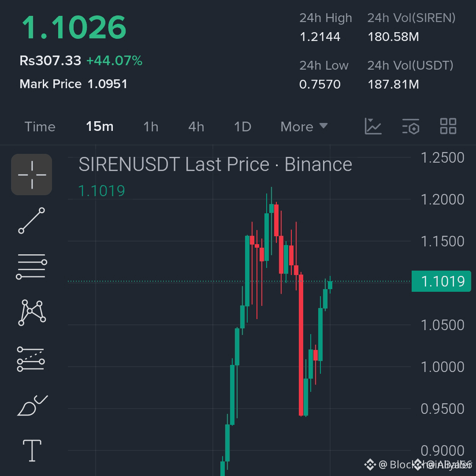The height and width of the screenshot is (476, 476).
Task: Click the 1.2000 price axis label
Action: (x=443, y=200)
